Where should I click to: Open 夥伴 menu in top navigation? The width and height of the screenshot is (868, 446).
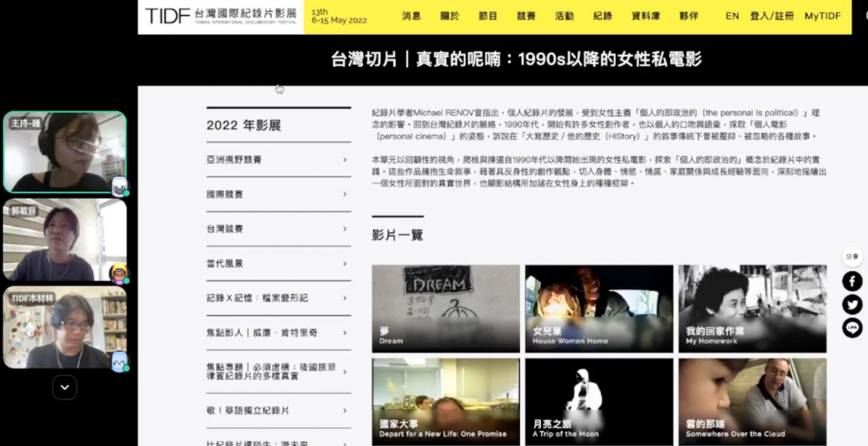coord(689,16)
